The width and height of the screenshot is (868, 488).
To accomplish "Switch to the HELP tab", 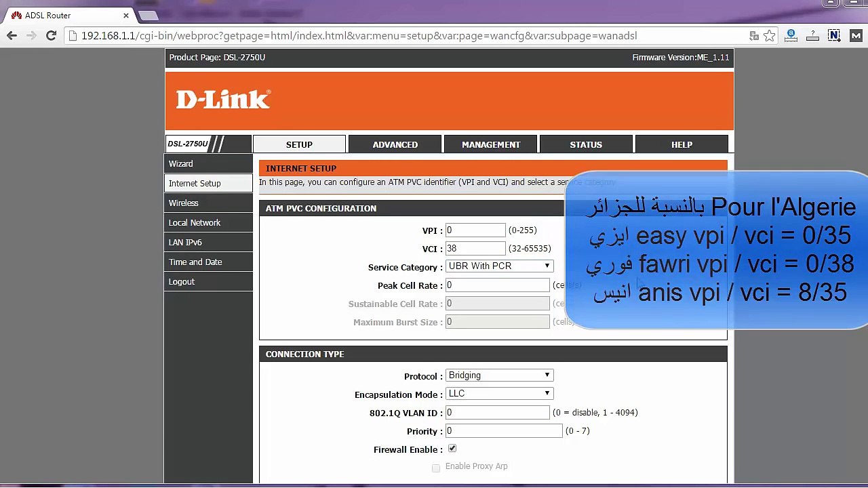I will (682, 144).
